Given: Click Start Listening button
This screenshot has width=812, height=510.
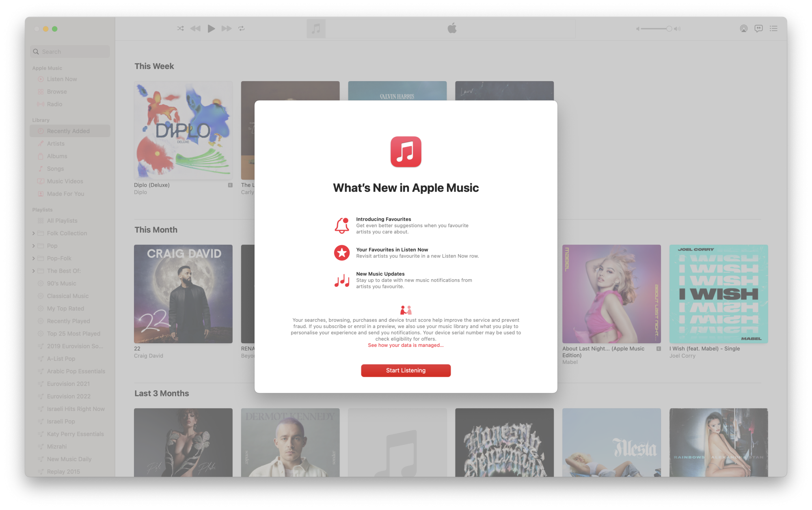Looking at the screenshot, I should point(406,371).
